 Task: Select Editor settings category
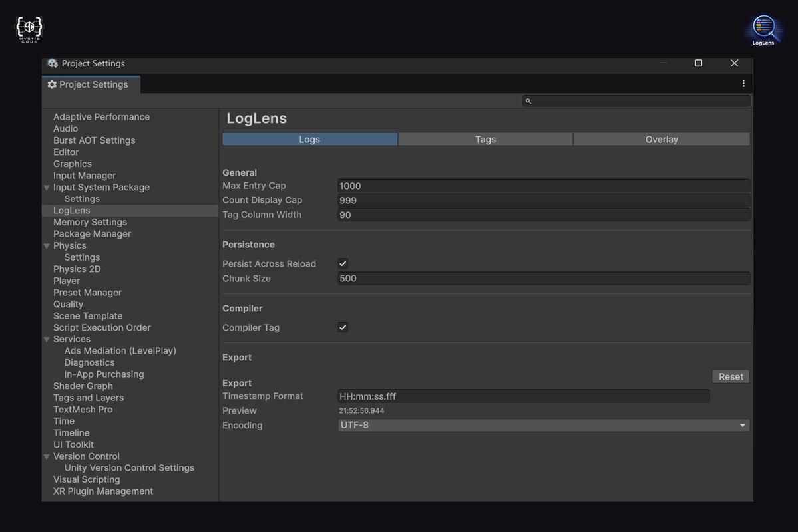coord(66,152)
